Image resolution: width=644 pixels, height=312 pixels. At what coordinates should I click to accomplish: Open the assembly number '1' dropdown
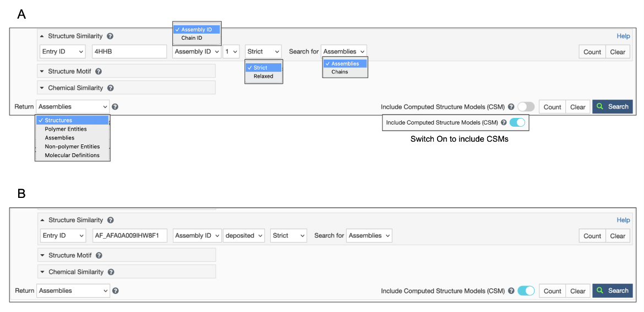(231, 52)
